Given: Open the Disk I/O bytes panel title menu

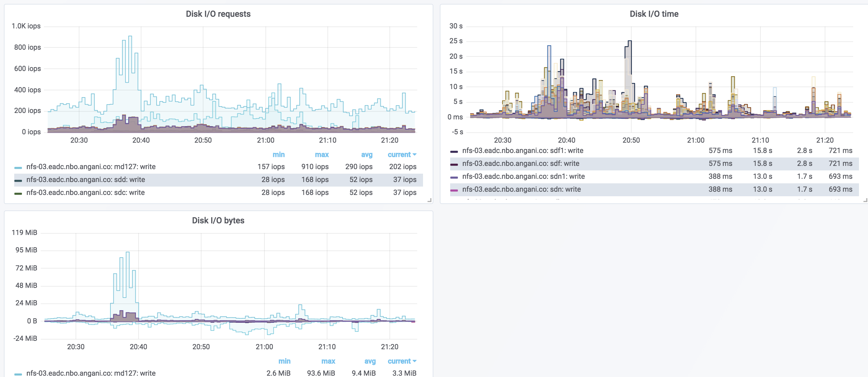Looking at the screenshot, I should point(218,220).
